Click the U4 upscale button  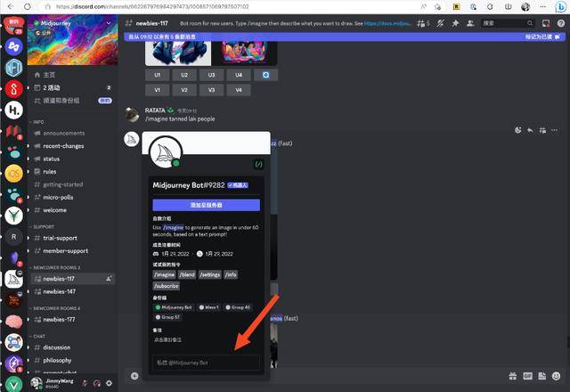point(239,75)
